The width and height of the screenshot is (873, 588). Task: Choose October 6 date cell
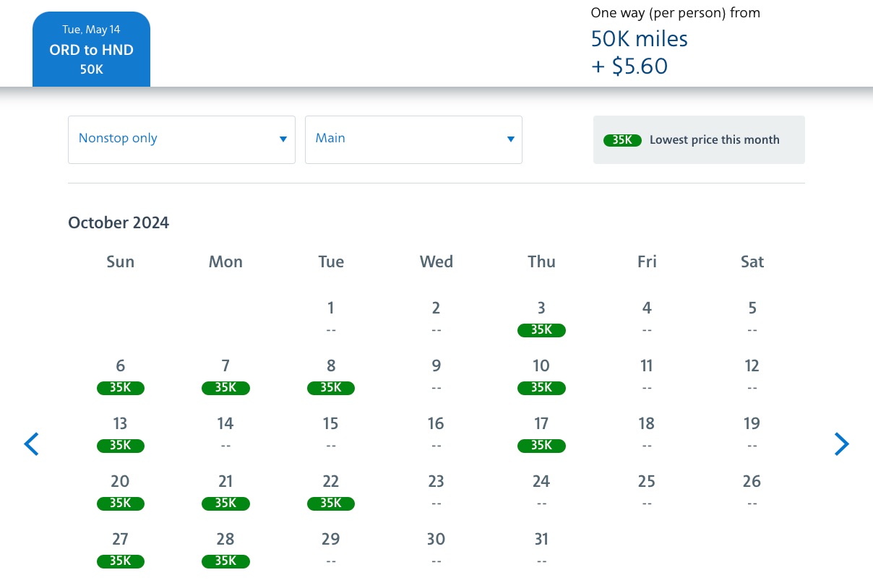pyautogui.click(x=121, y=376)
